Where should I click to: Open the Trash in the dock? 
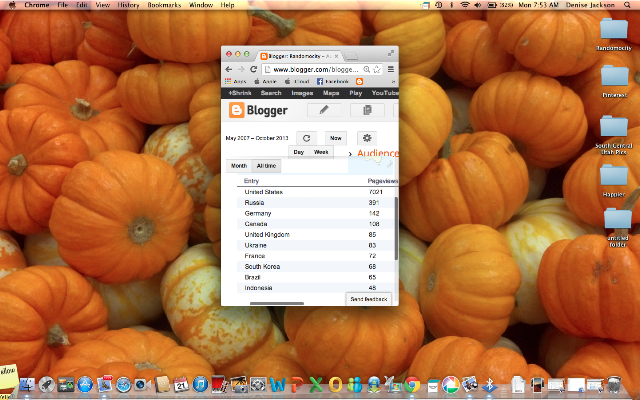tap(613, 384)
